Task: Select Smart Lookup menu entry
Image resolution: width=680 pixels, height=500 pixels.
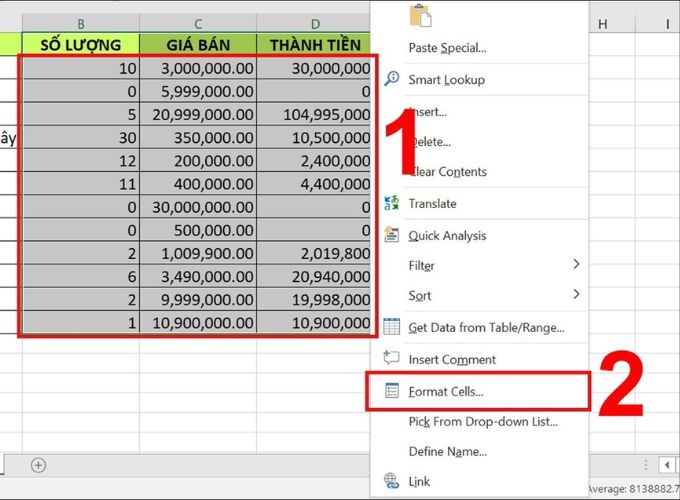Action: (446, 80)
